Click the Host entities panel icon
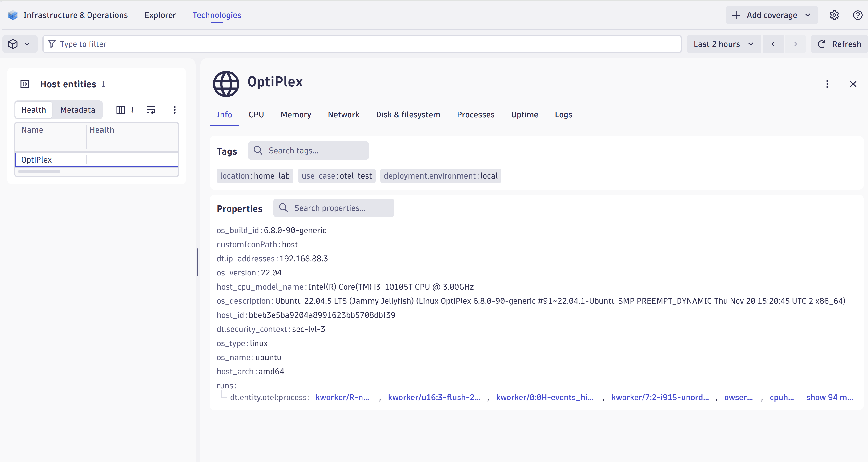Image resolution: width=868 pixels, height=462 pixels. 24,84
